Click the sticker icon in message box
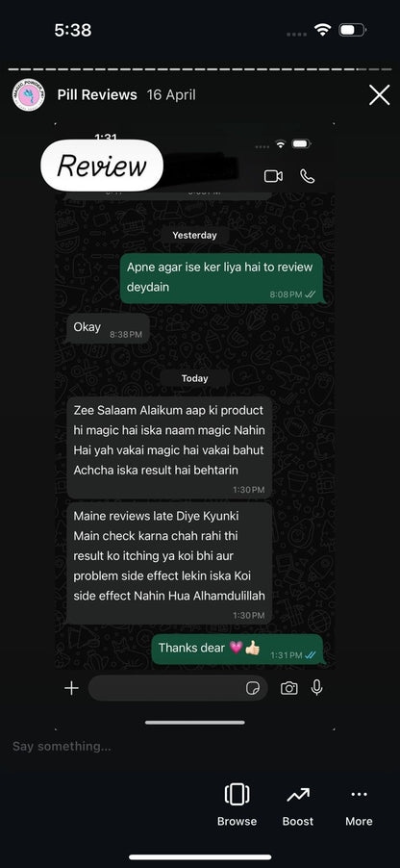400x868 pixels. click(252, 688)
